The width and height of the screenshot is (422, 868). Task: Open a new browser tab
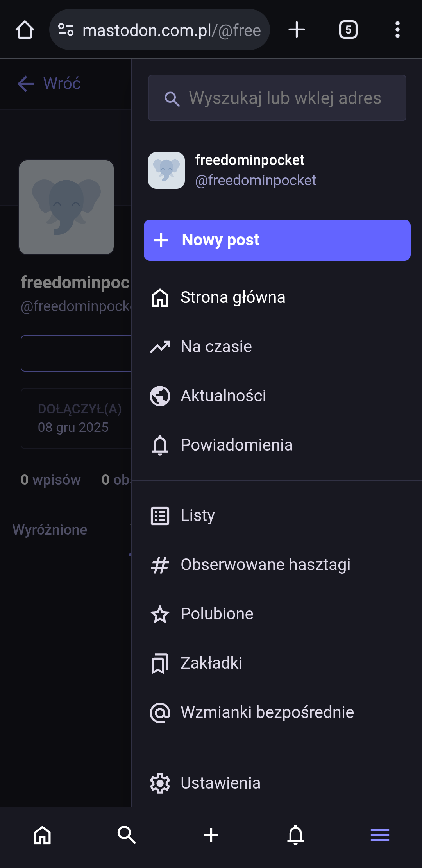(x=297, y=30)
